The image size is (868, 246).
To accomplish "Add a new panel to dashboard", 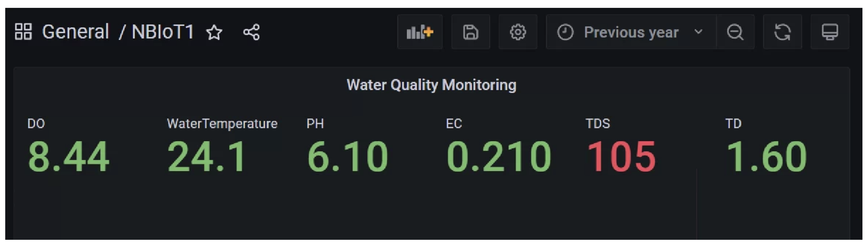I will (x=420, y=32).
